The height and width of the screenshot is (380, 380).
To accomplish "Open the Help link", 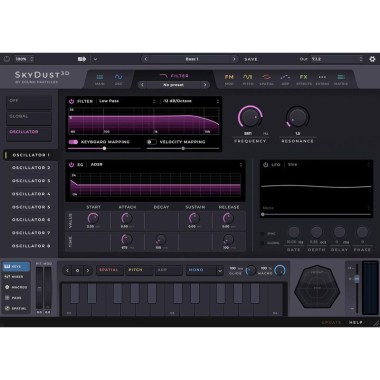I will pos(356,322).
